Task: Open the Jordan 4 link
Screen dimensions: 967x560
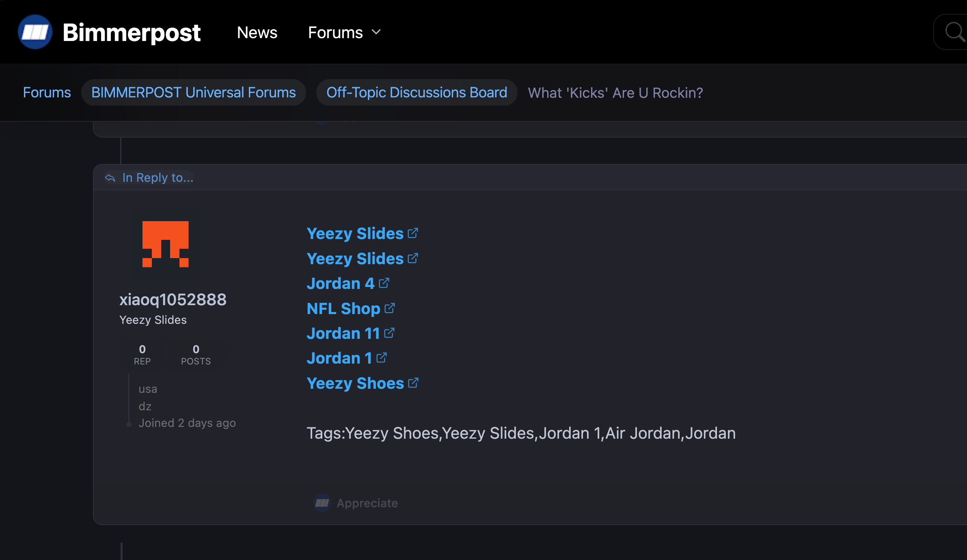Action: click(x=340, y=283)
